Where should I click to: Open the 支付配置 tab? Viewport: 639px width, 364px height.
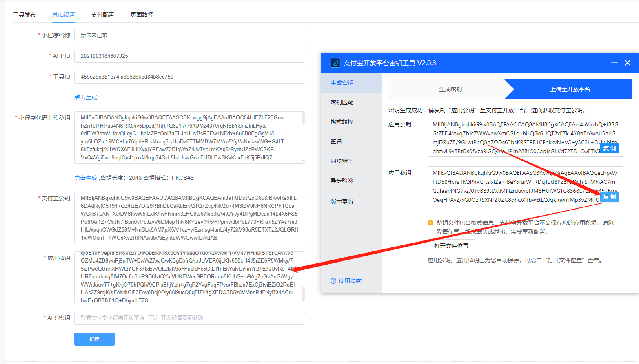click(x=103, y=15)
